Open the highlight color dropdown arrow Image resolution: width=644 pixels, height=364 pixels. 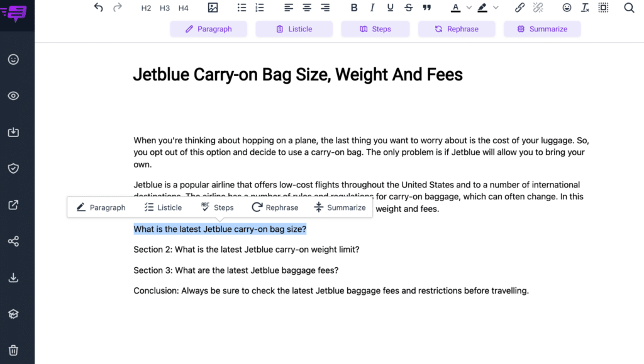496,8
